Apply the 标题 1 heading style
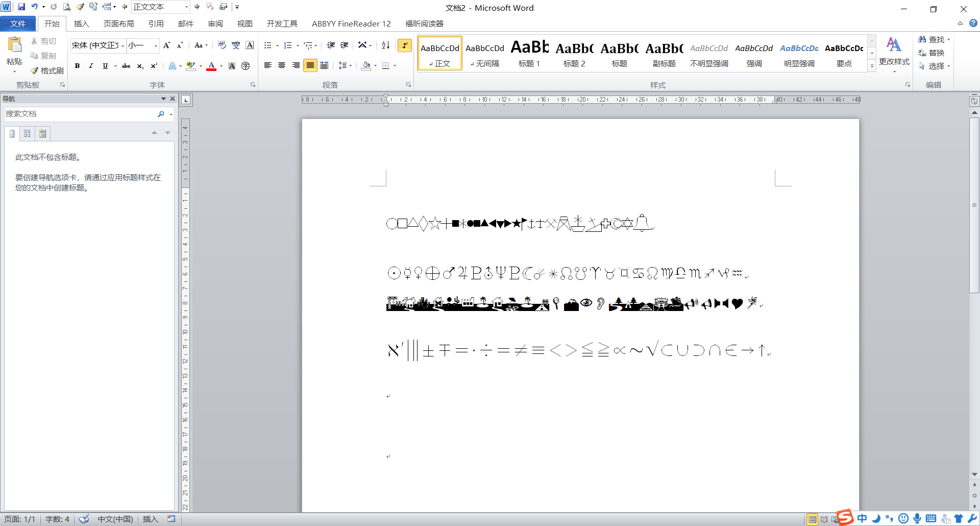The image size is (980, 526). (529, 53)
